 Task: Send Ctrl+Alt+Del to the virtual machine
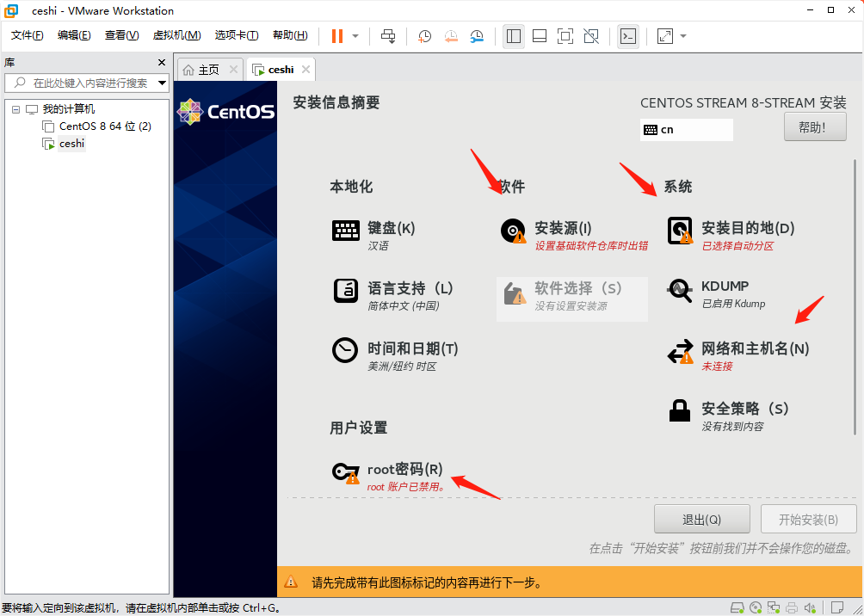pos(388,36)
